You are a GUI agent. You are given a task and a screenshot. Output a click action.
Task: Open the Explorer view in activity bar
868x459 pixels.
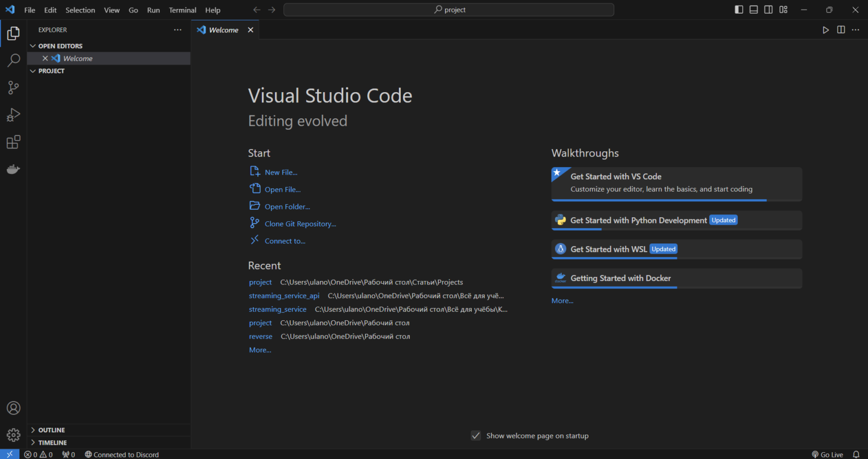13,34
